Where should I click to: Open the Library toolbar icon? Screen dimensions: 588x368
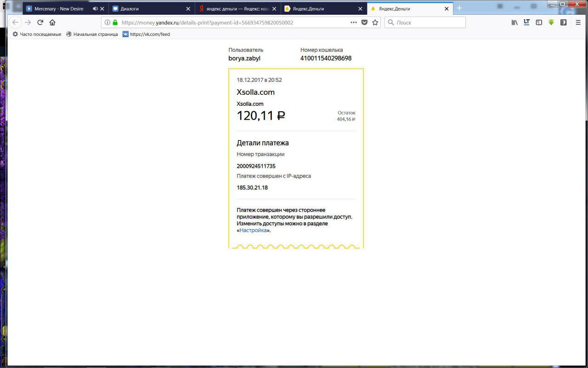515,23
